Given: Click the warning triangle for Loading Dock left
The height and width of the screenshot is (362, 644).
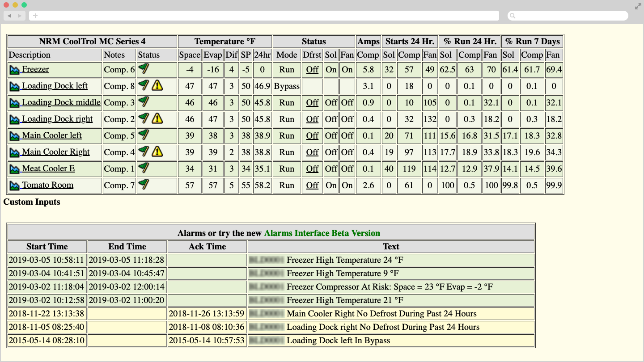Looking at the screenshot, I should (157, 85).
